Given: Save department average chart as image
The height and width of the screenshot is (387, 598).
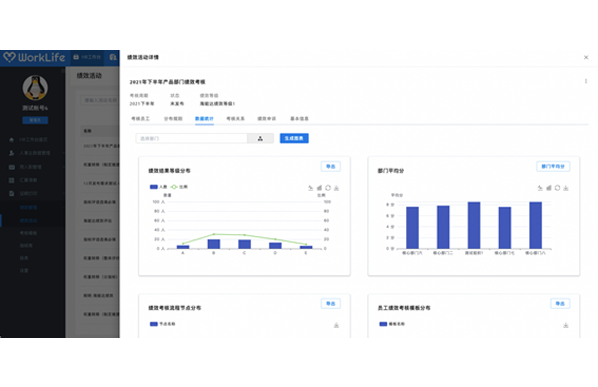Looking at the screenshot, I should coord(566,188).
